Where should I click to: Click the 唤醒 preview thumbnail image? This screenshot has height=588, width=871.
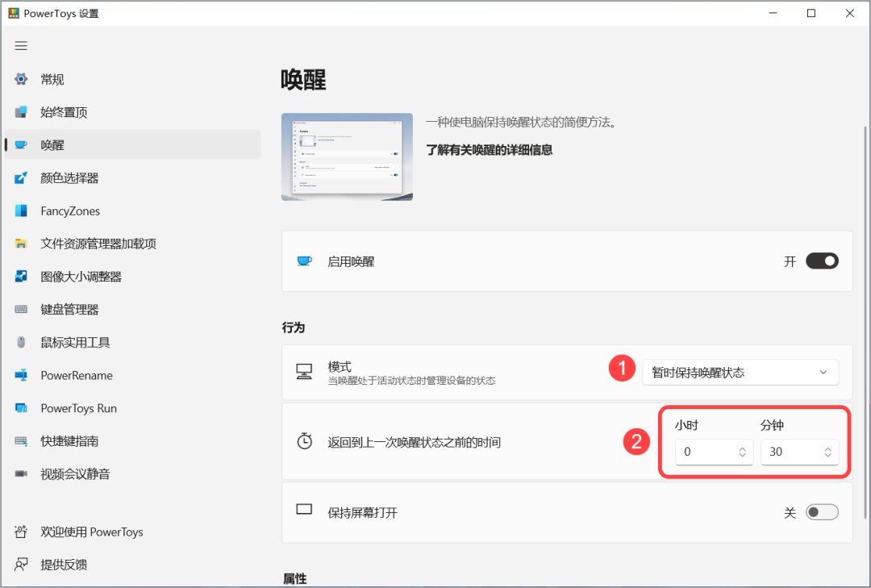tap(347, 156)
